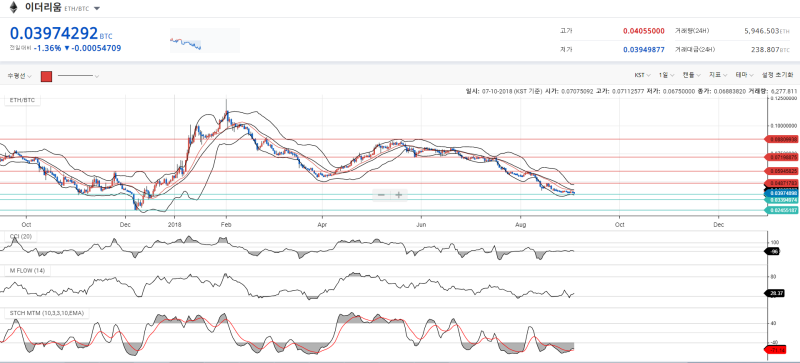Image resolution: width=800 pixels, height=363 pixels.
Task: Click the Ethereum logo icon
Action: click(x=14, y=8)
